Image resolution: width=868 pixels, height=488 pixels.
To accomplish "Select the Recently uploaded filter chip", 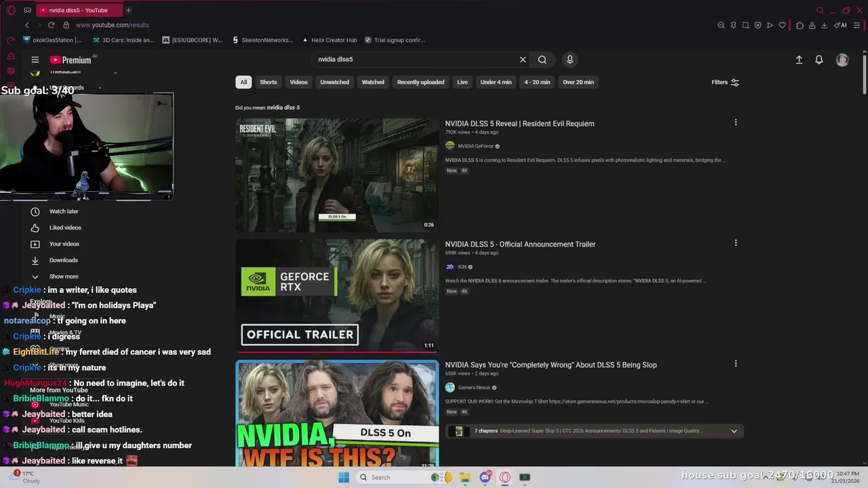I will (420, 82).
